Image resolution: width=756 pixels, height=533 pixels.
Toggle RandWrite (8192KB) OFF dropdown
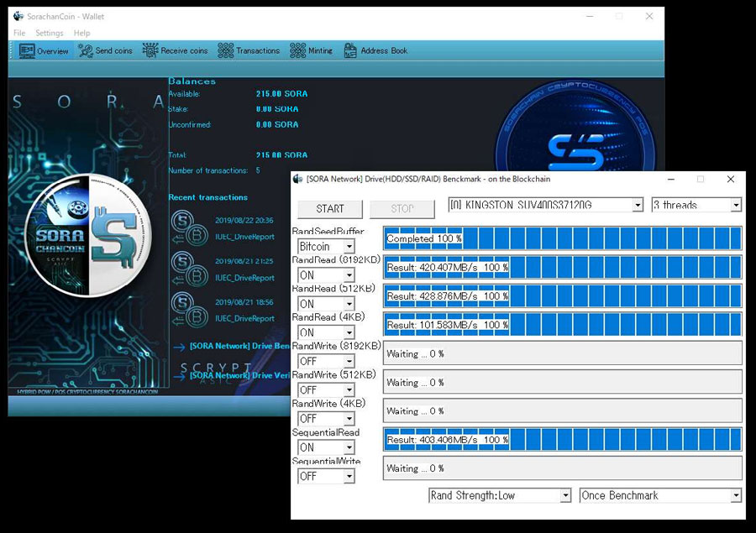coord(326,362)
